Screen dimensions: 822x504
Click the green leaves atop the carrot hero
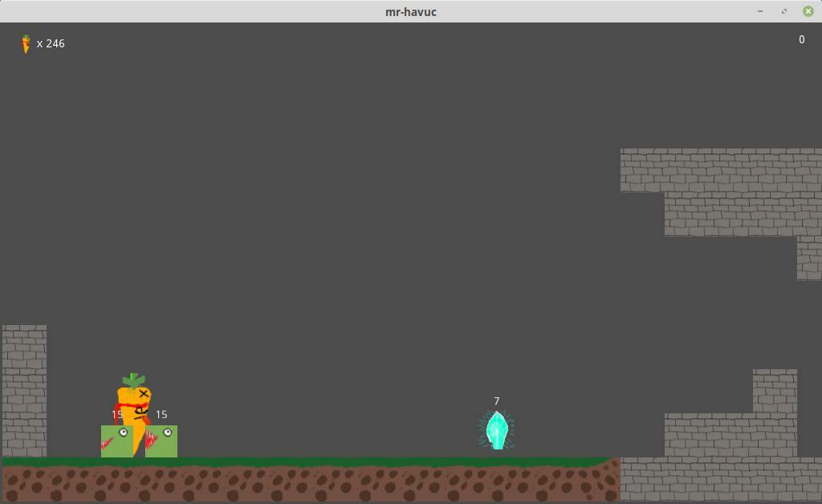[x=133, y=380]
